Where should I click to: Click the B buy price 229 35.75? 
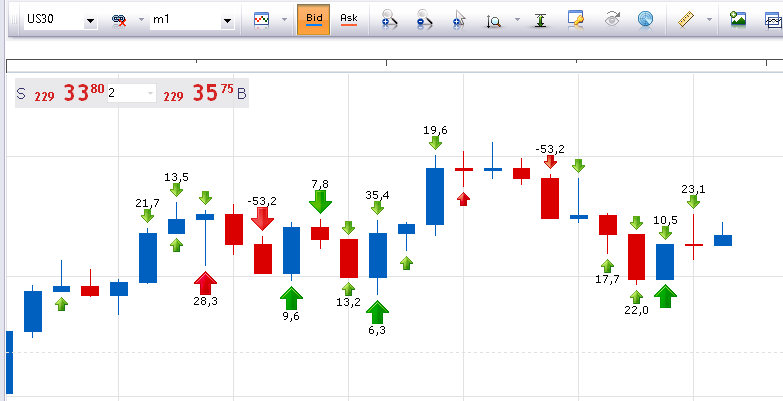coord(205,93)
